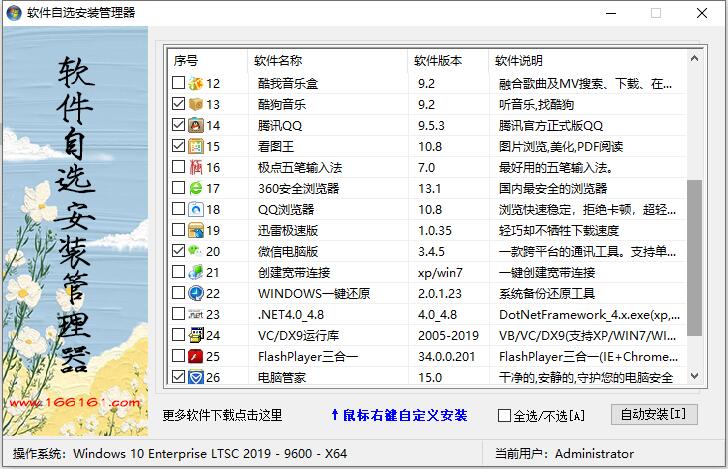Screen dimensions: 728x469
Task: Click the 腾讯QQ penguin icon in row 14
Action: [195, 125]
